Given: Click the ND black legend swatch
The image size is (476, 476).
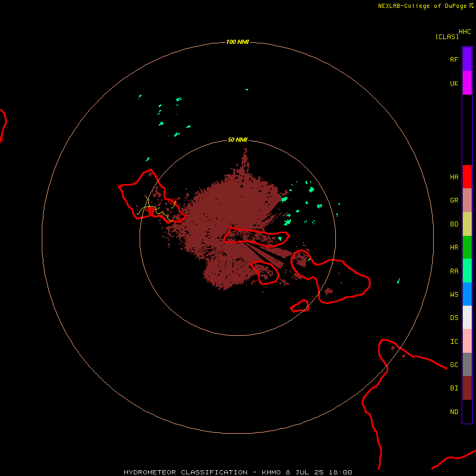Looking at the screenshot, I should point(467,411).
